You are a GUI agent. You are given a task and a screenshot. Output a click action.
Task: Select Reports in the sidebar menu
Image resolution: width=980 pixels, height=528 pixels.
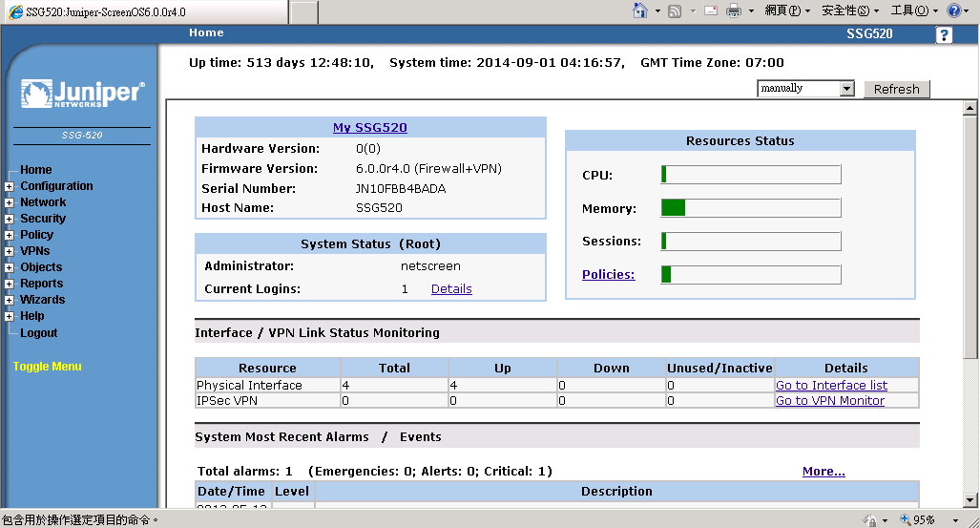(41, 284)
